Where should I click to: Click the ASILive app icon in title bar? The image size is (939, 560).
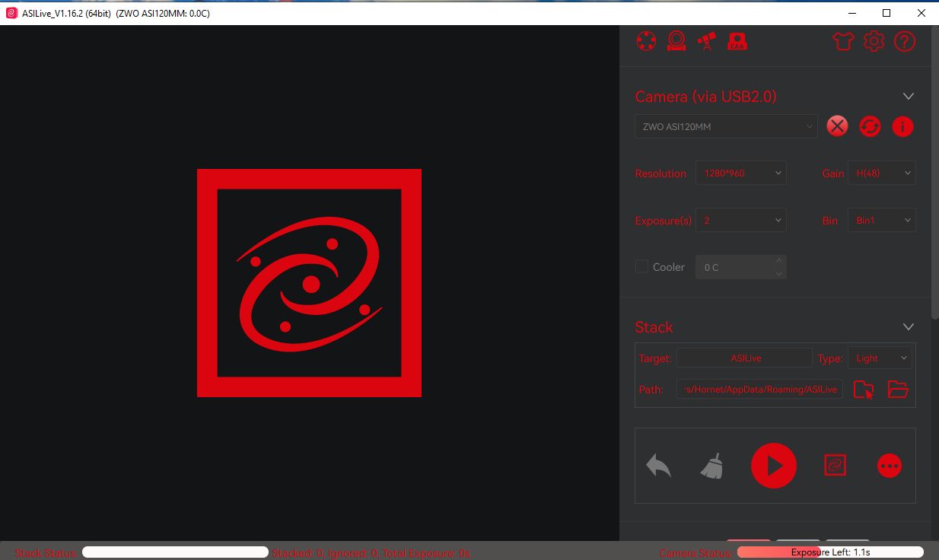[11, 13]
